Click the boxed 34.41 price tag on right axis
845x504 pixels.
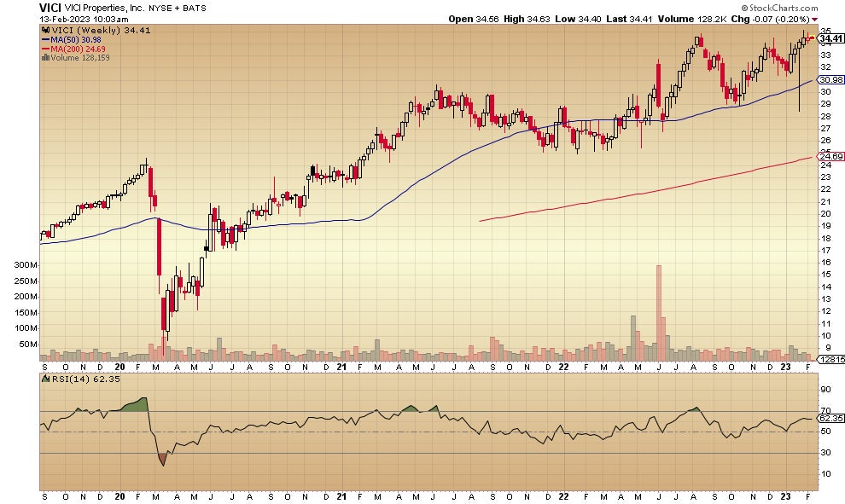pyautogui.click(x=831, y=38)
